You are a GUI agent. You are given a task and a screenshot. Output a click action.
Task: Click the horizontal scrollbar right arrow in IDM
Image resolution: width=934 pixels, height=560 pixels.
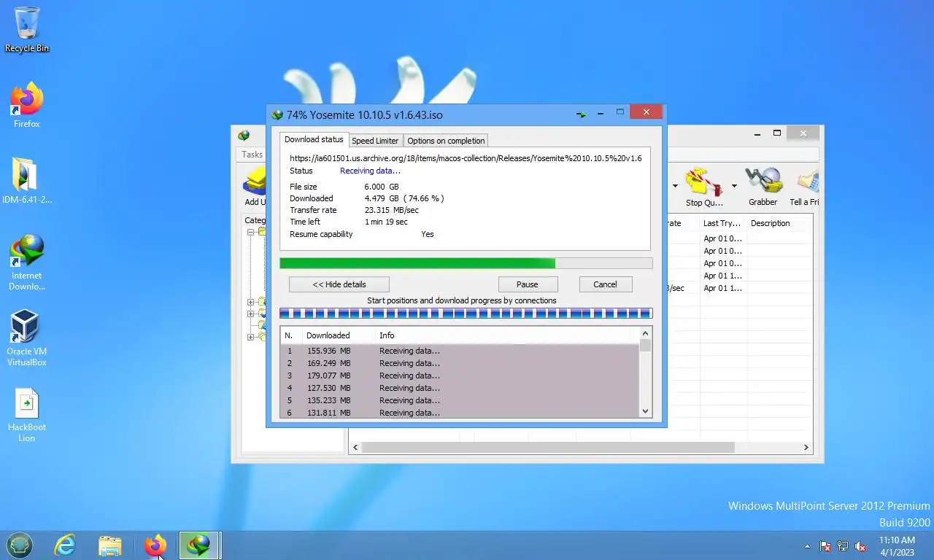pos(806,447)
